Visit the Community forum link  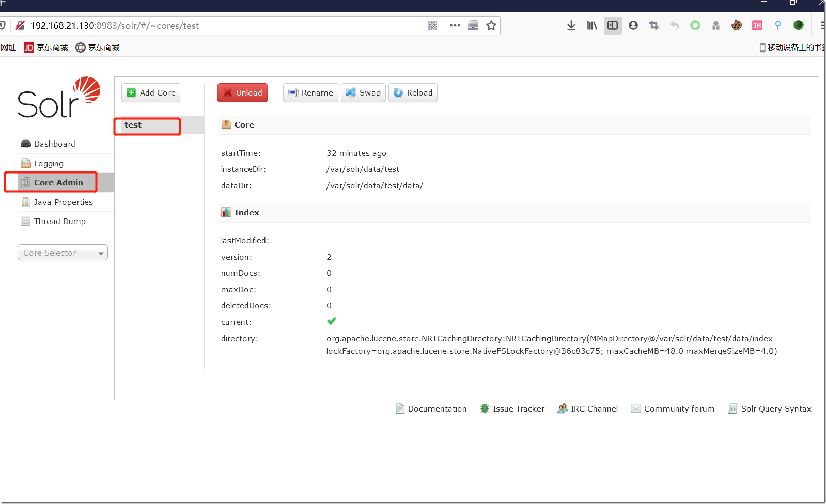click(x=673, y=409)
